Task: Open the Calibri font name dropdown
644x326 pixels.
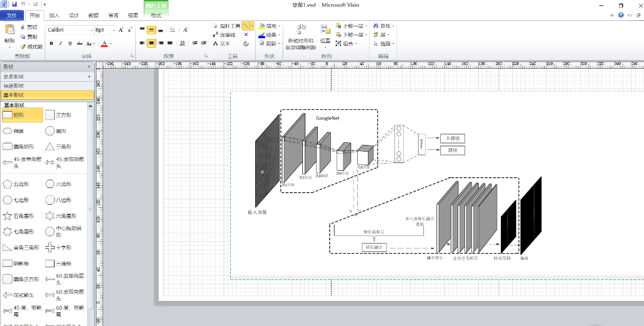Action: pos(91,29)
